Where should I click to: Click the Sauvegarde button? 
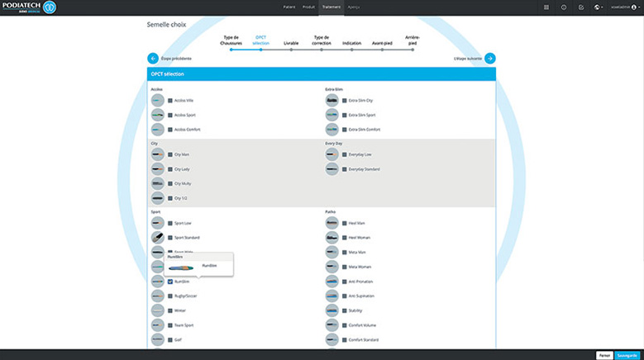point(627,355)
